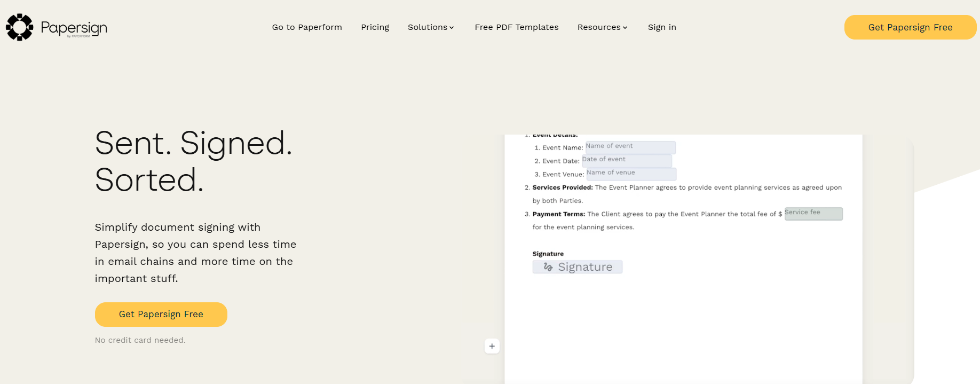Open the Resources menu label
Screen dimensions: 980x384
598,27
